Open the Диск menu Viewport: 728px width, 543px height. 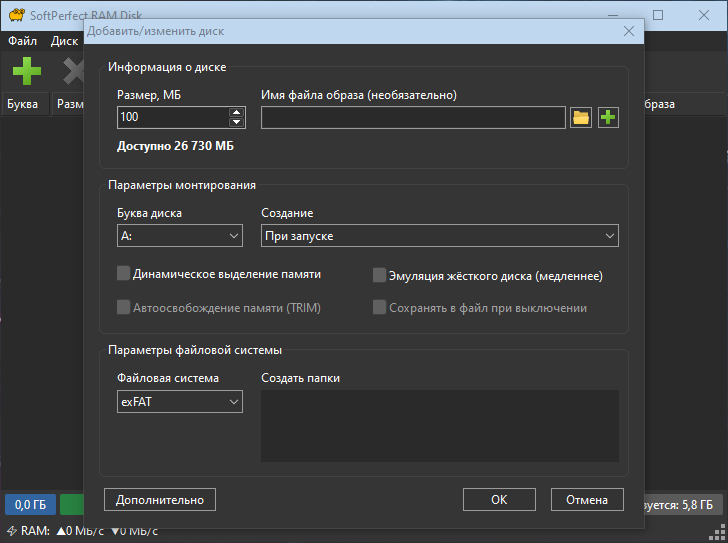click(64, 42)
